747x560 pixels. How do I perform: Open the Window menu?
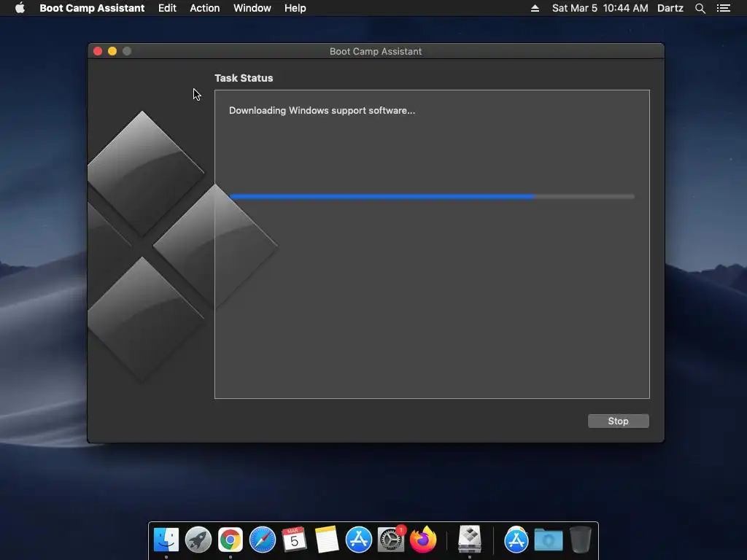click(x=252, y=8)
